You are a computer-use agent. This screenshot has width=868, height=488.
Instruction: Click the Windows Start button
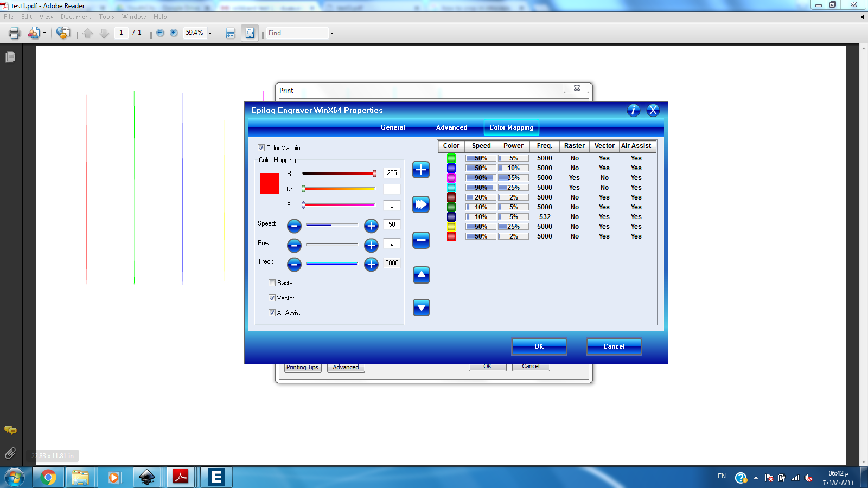(15, 477)
